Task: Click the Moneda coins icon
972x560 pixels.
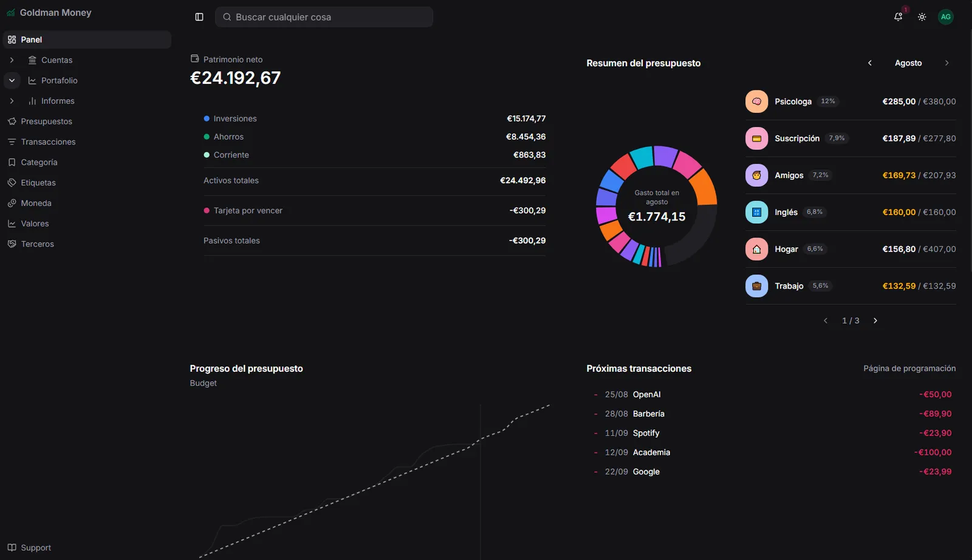Action: pyautogui.click(x=12, y=203)
